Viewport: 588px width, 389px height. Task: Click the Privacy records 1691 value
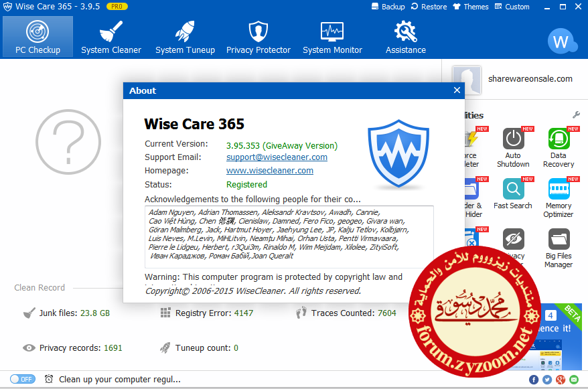[x=113, y=347]
